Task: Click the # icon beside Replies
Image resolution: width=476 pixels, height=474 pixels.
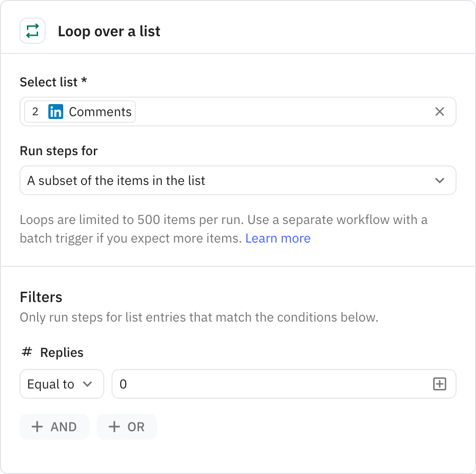Action: coord(26,352)
